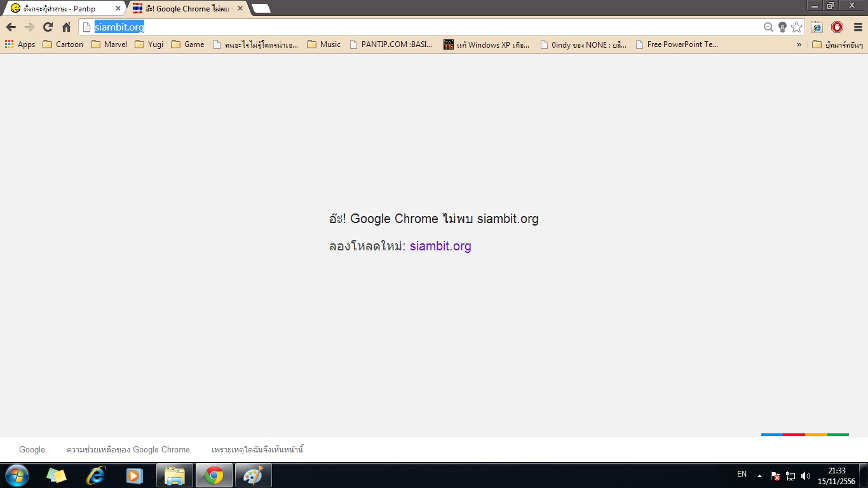868x488 pixels.
Task: Open the Chrome hamburger menu
Action: 858,27
